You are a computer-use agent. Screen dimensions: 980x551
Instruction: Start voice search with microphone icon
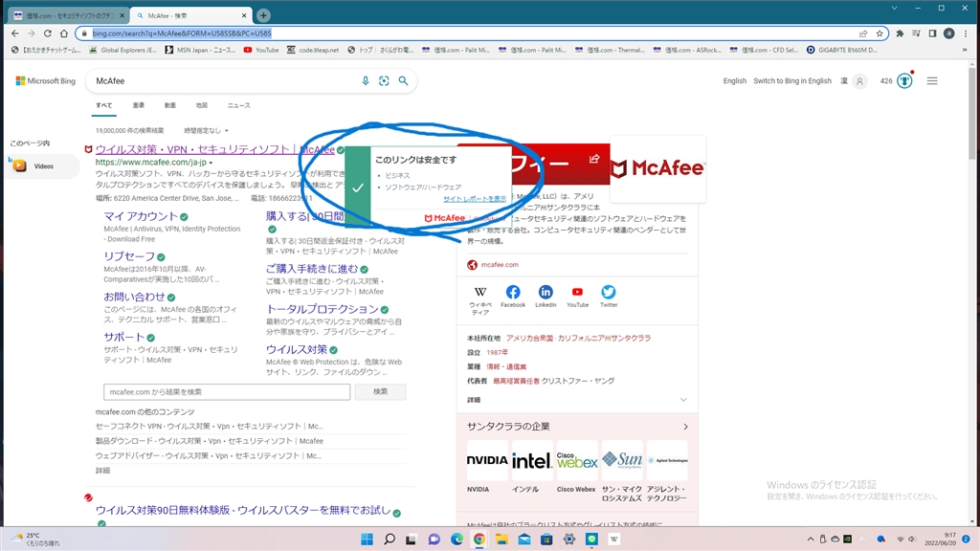click(366, 80)
